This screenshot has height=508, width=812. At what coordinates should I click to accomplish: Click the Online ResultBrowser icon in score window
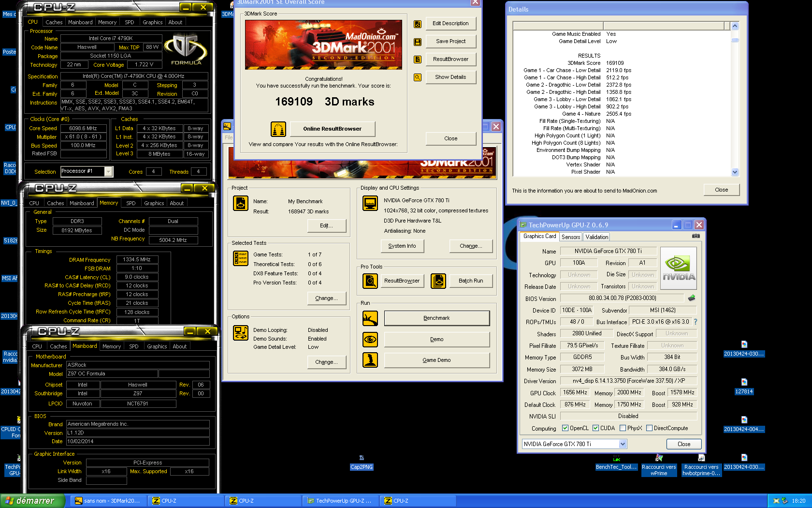coord(278,129)
